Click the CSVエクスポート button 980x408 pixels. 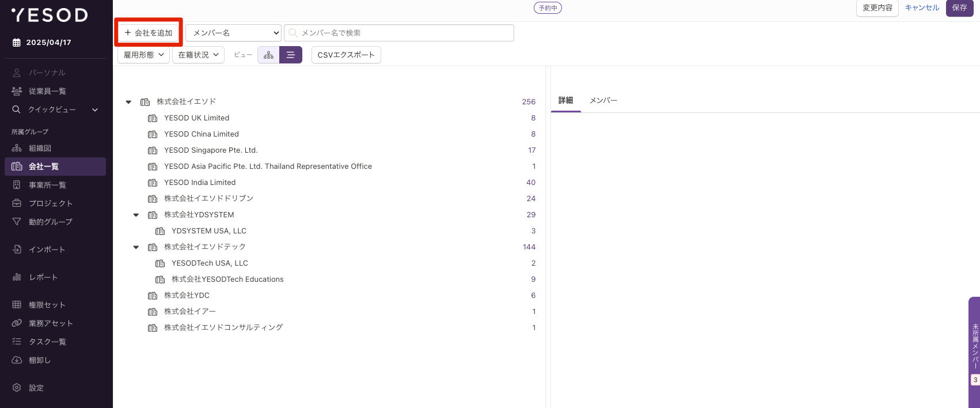pyautogui.click(x=346, y=55)
